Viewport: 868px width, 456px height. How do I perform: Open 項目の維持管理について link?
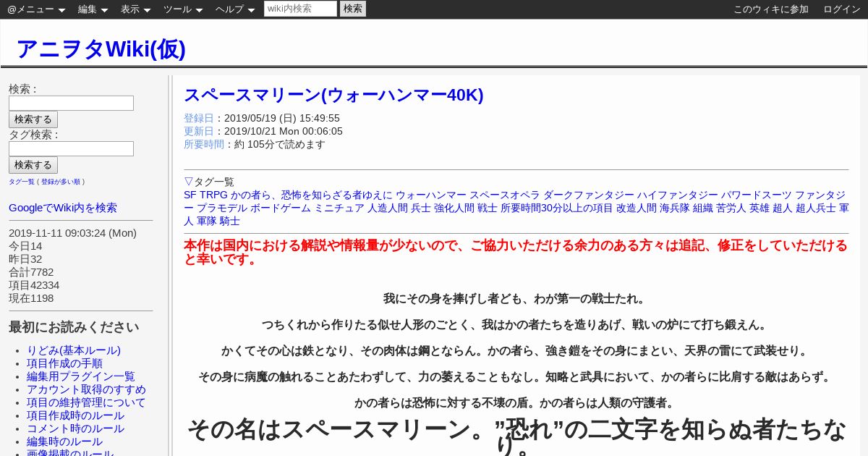point(86,402)
